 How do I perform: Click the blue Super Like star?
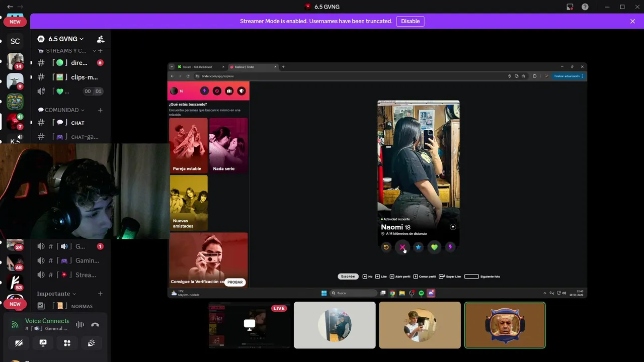coord(418,247)
